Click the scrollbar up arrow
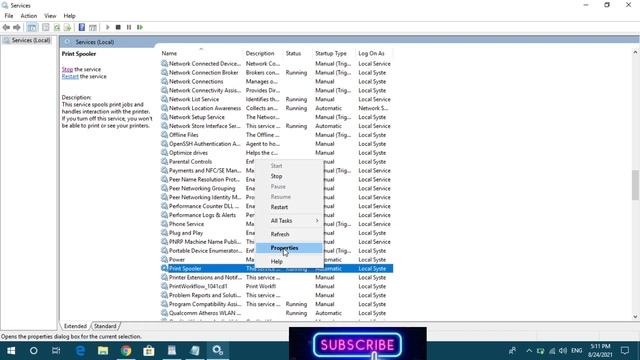 coord(635,52)
